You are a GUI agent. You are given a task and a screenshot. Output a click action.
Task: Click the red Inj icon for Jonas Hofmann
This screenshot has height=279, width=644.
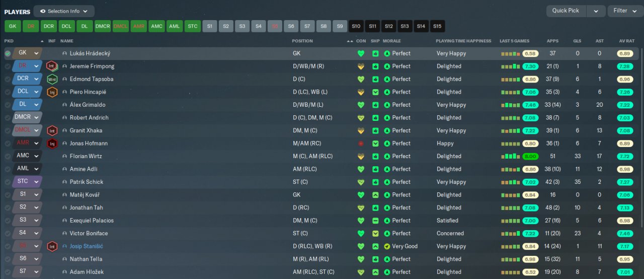click(x=52, y=144)
